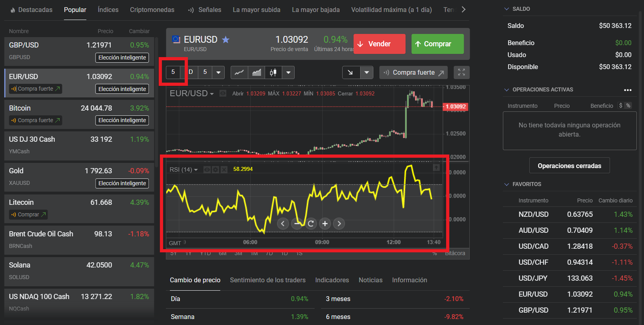Image resolution: width=644 pixels, height=325 pixels.
Task: Open RSI indicator settings gear
Action: pos(215,170)
